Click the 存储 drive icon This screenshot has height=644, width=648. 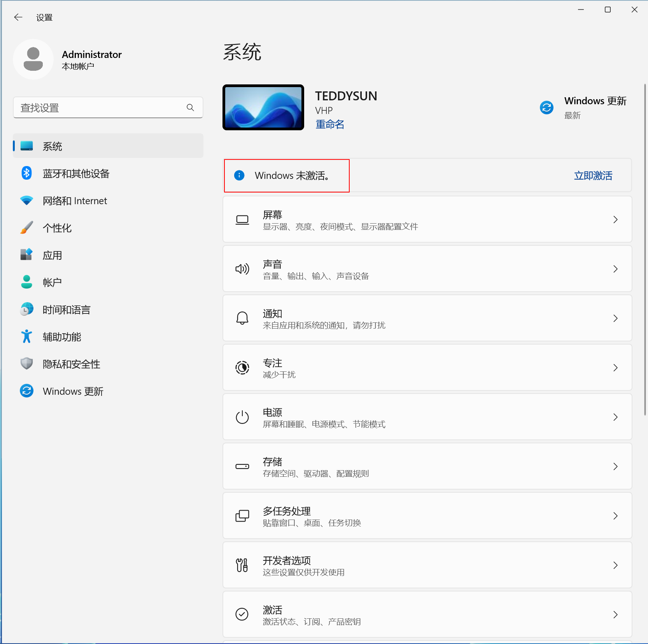click(x=242, y=466)
